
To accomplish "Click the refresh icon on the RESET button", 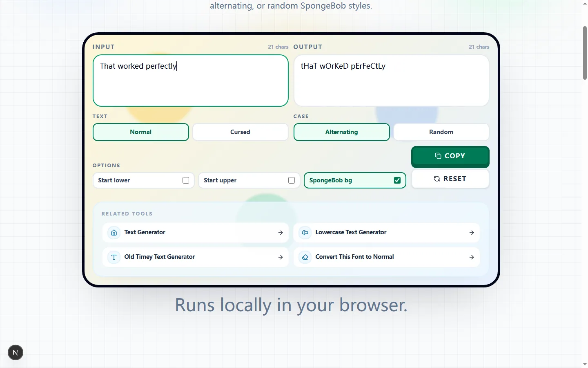I will 437,179.
